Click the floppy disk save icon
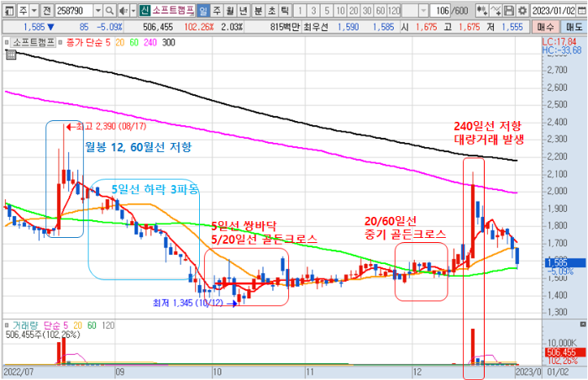This screenshot has width=588, height=380. click(509, 11)
